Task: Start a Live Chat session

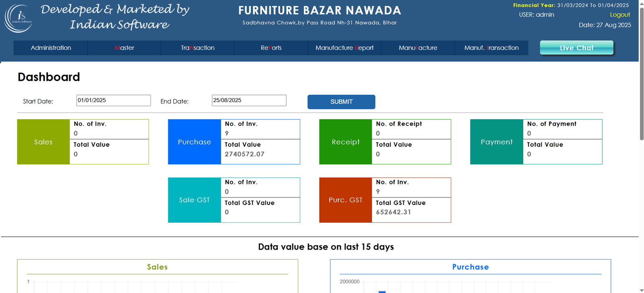Action: tap(576, 47)
